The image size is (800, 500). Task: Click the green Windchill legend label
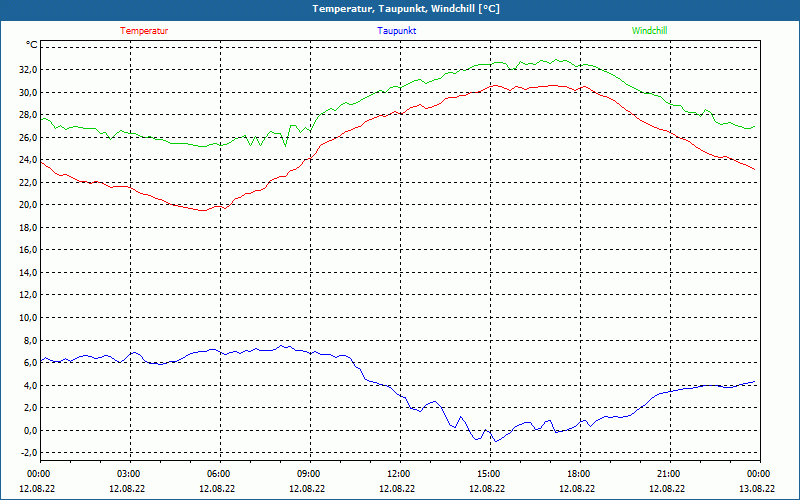(x=649, y=31)
